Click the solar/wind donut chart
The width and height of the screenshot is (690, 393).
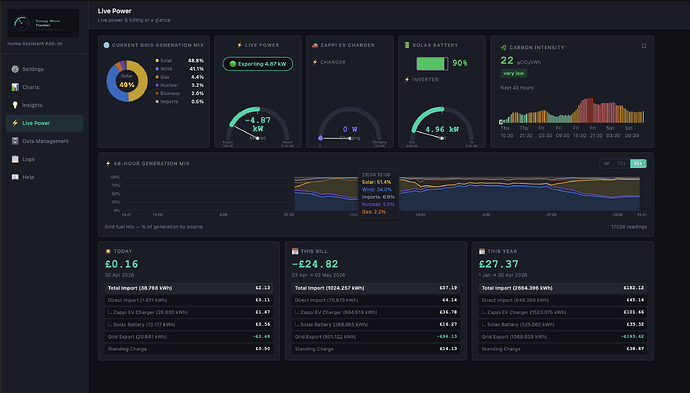coord(127,81)
